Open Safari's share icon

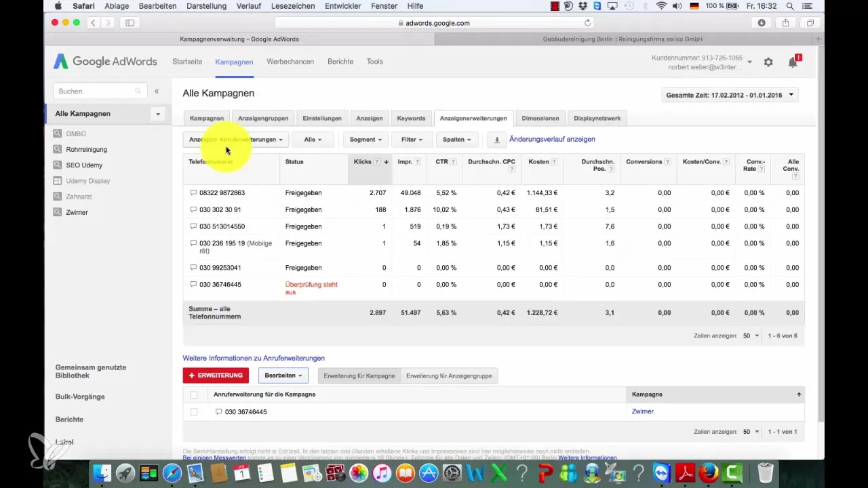point(786,23)
